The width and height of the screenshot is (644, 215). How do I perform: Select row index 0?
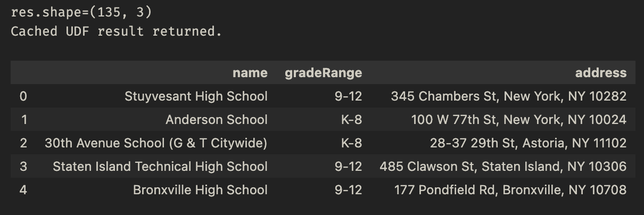coord(23,96)
